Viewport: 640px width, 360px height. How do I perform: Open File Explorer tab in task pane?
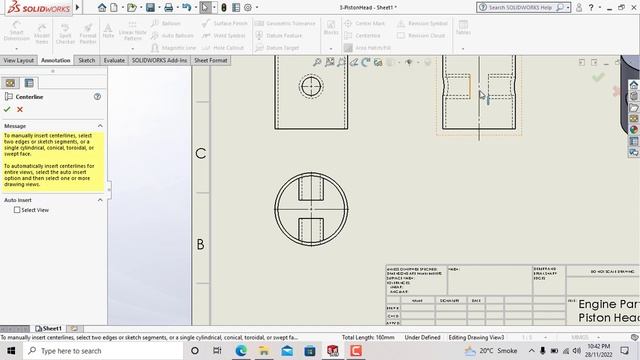633,108
